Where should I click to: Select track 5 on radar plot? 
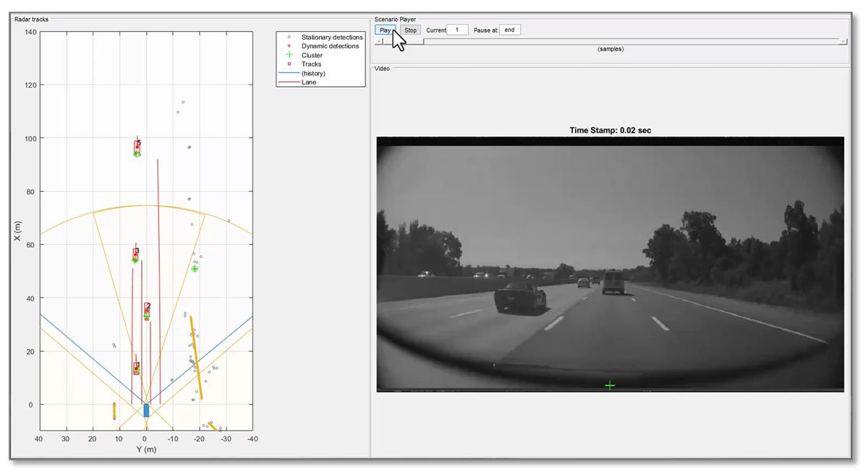[x=137, y=147]
